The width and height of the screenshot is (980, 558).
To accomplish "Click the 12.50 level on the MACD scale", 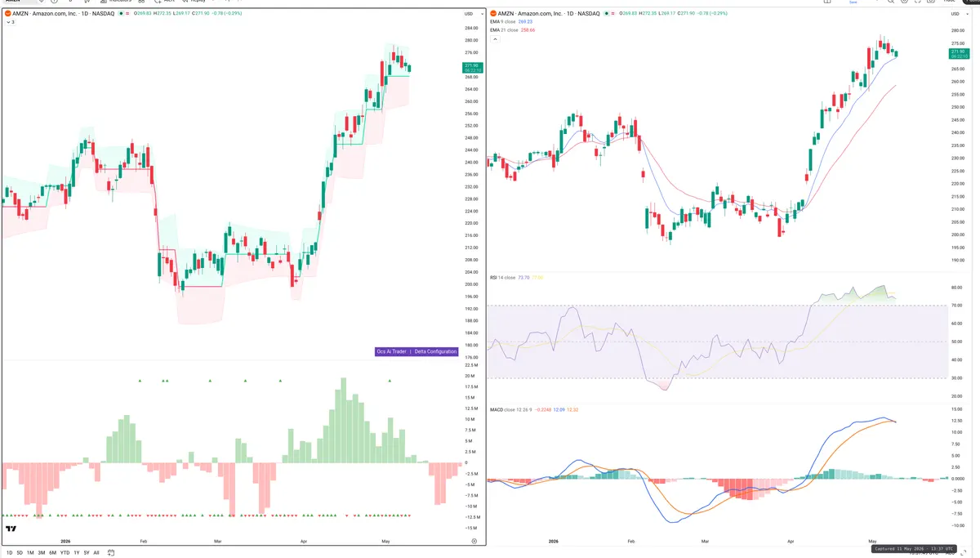I will tap(956, 422).
